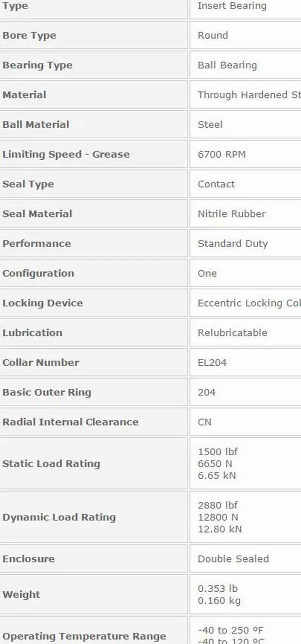The width and height of the screenshot is (301, 644).
Task: Select the EL204 collar number value
Action: coord(212,362)
